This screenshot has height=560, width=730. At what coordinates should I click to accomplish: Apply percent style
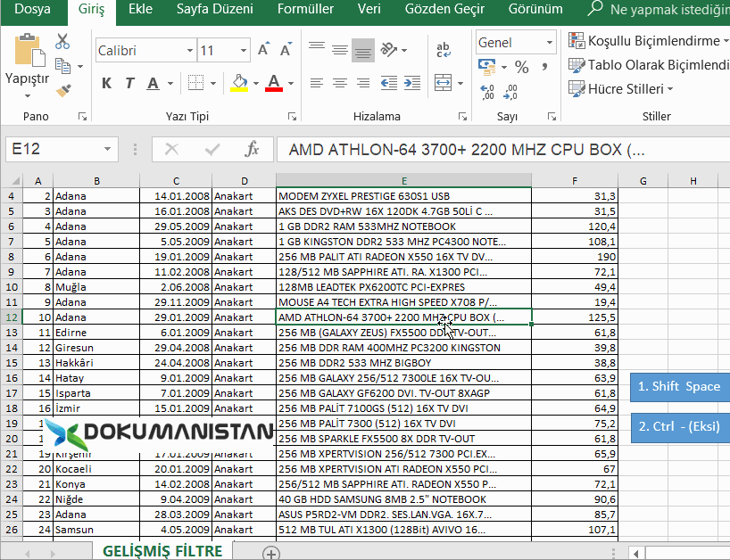pos(521,67)
